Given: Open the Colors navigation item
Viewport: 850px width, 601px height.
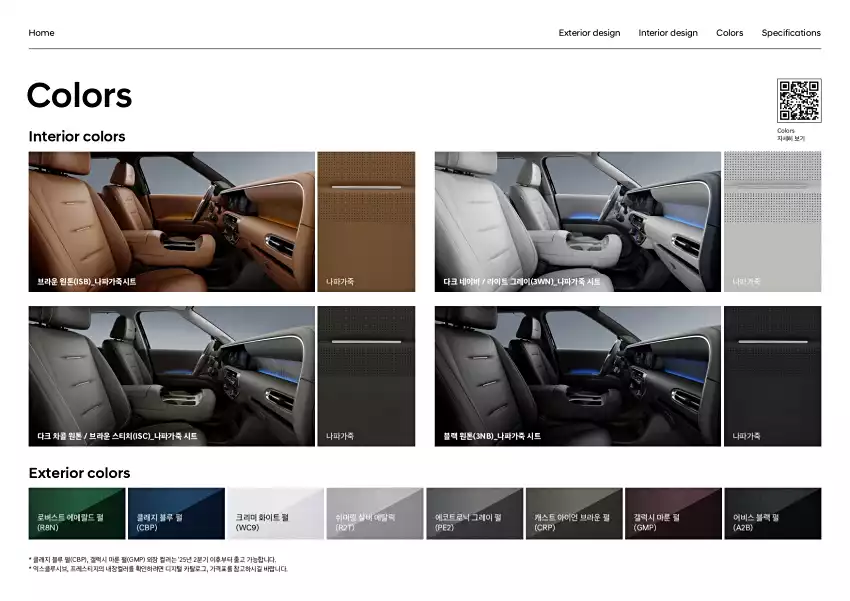Looking at the screenshot, I should point(729,33).
